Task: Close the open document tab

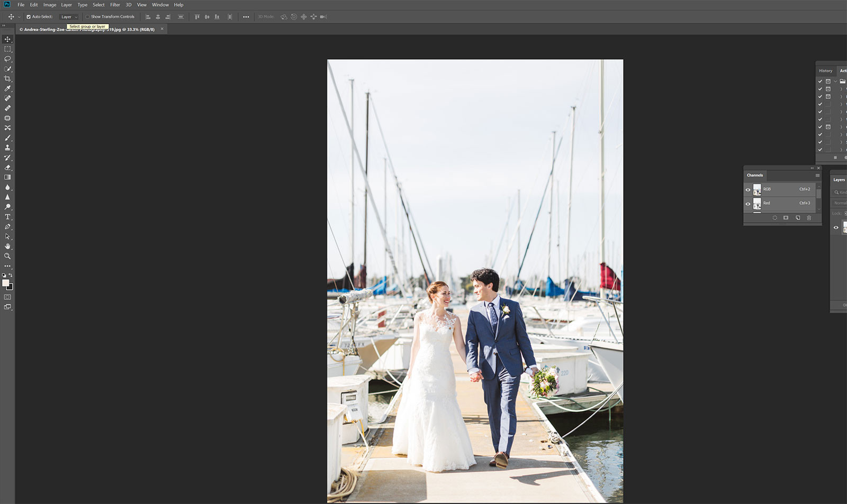Action: point(162,29)
